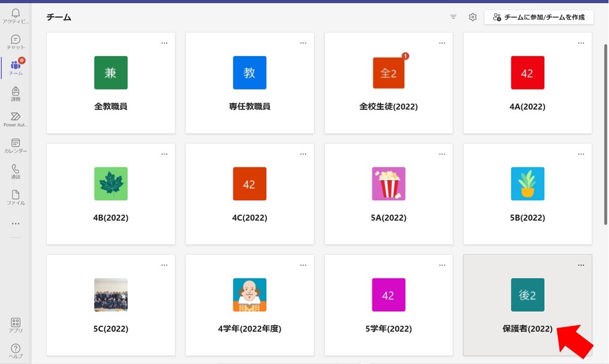Open more options for 5A(2022) team
This screenshot has width=609, height=364.
pos(442,154)
